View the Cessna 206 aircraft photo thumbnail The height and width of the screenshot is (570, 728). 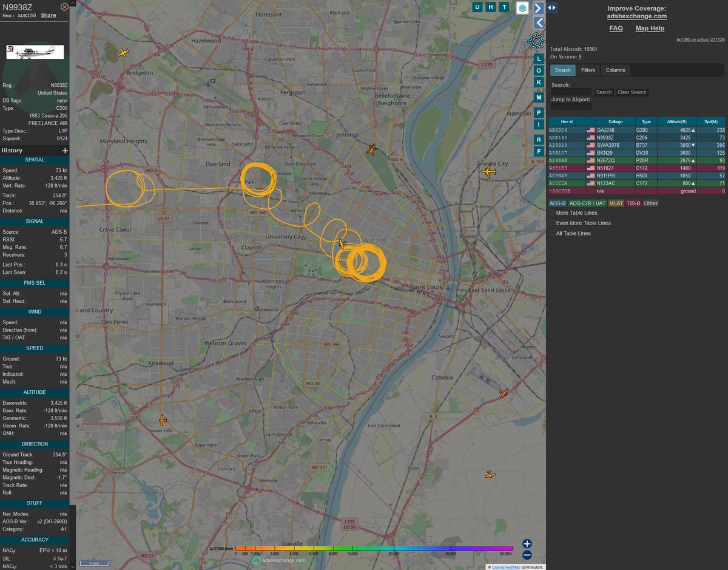click(x=35, y=52)
